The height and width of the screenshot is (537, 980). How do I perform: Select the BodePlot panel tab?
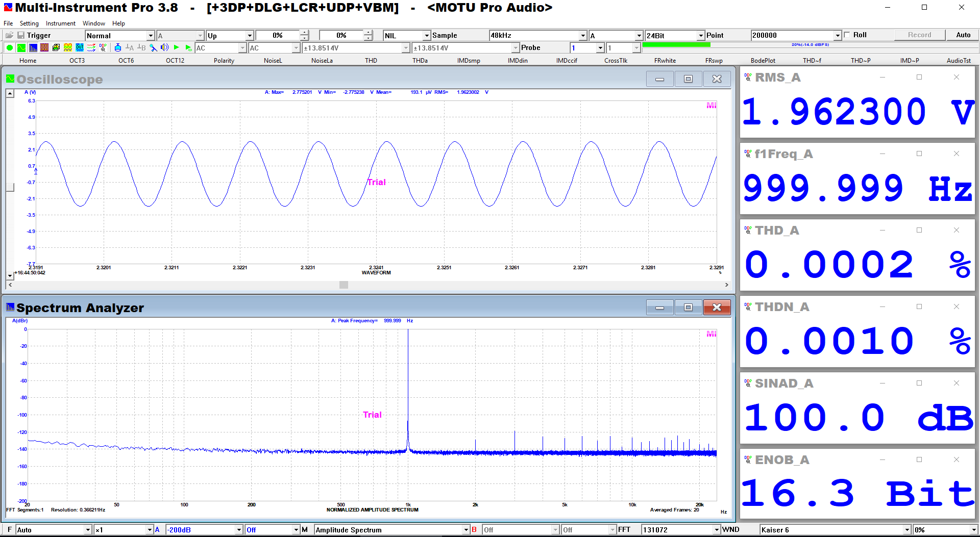(763, 60)
